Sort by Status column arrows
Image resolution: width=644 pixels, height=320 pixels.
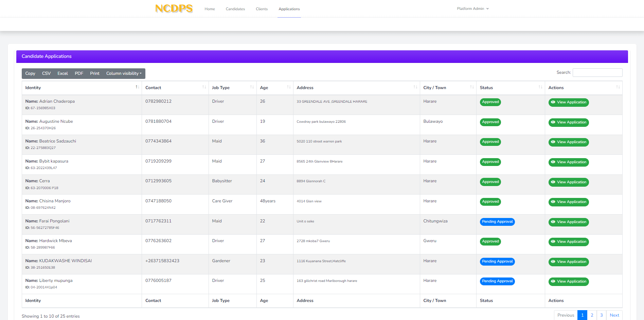coord(540,87)
